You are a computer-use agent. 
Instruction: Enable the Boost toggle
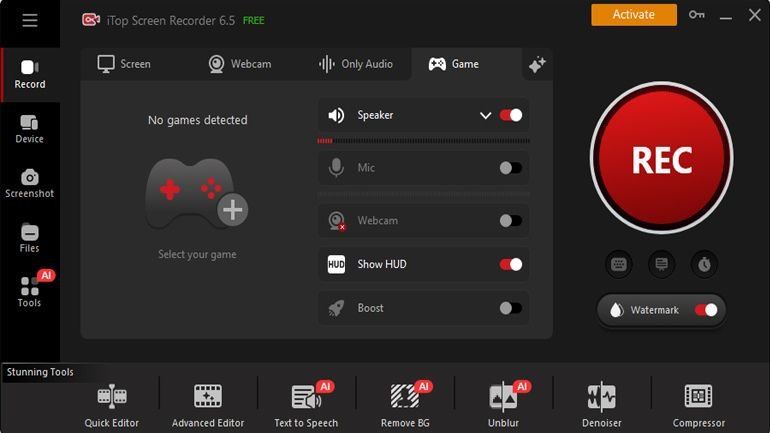click(511, 308)
